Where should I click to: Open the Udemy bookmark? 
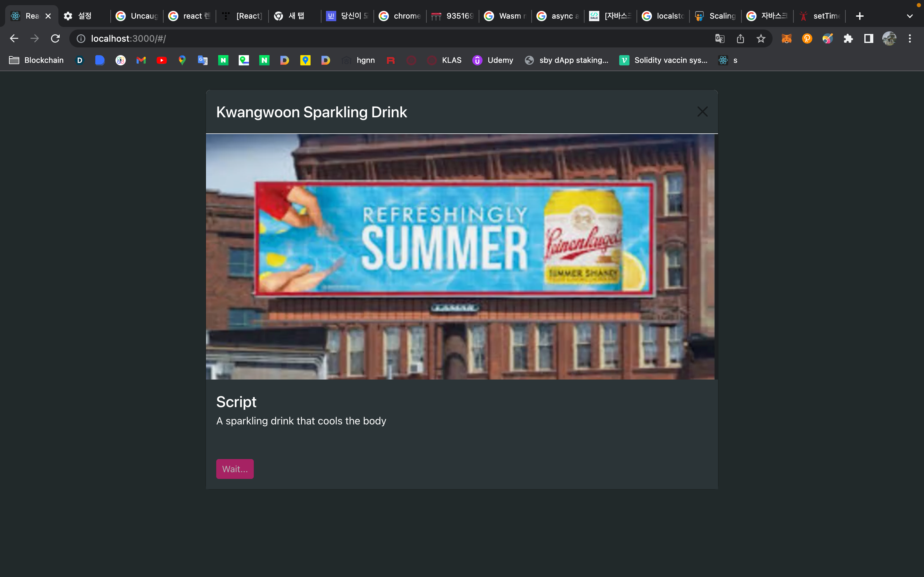pos(493,60)
